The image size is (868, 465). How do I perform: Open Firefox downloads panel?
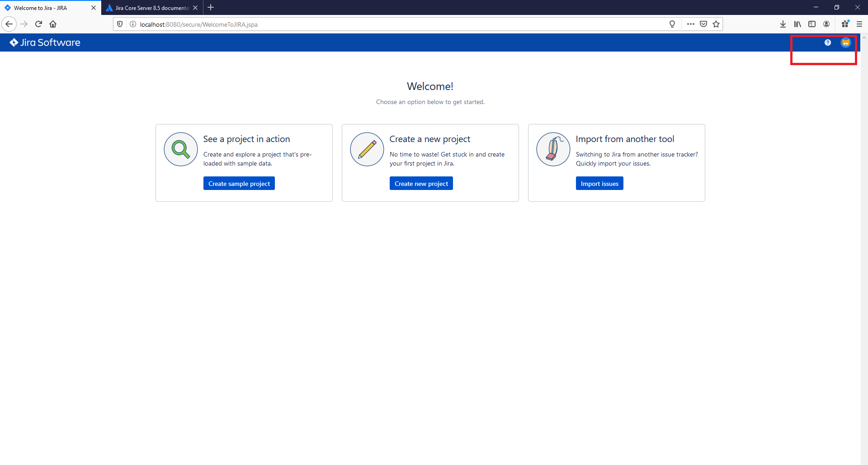(783, 24)
